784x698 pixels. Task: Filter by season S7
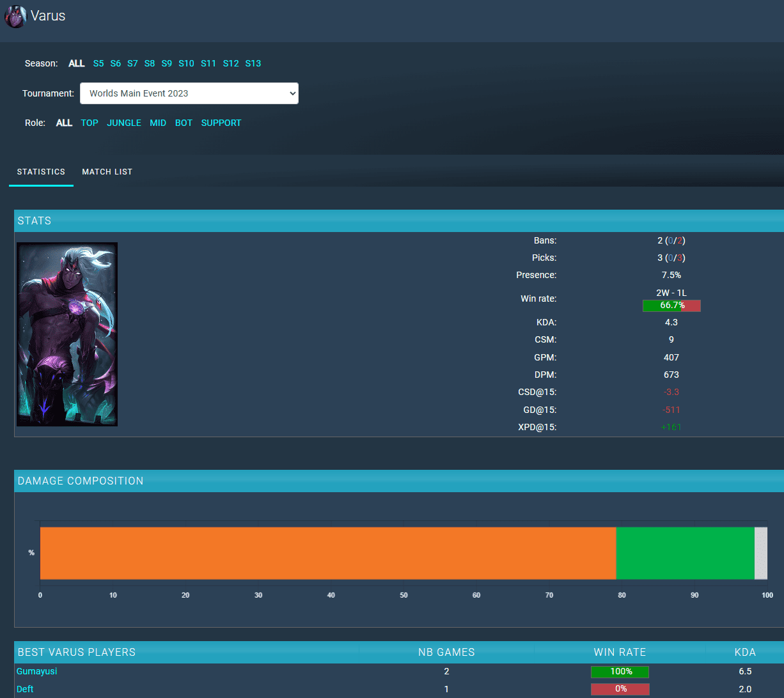pyautogui.click(x=132, y=63)
